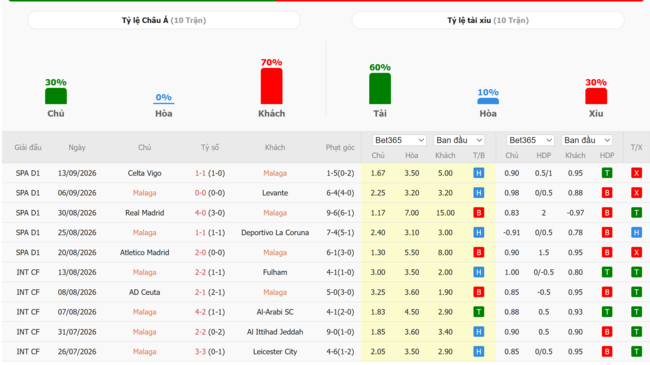This screenshot has width=650, height=365.
Task: Click the red B HDP badge in Malaga vs Levante row
Action: point(607,193)
